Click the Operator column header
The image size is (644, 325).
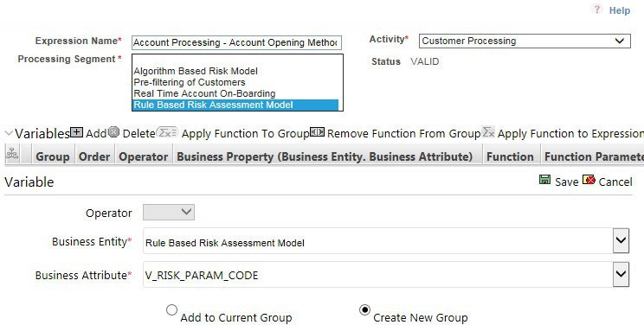coord(144,156)
